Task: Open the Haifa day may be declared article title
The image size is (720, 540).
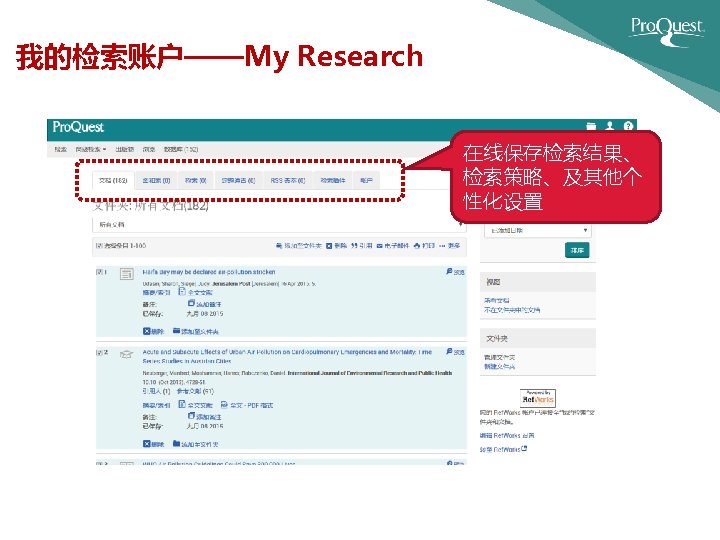Action: (208, 272)
